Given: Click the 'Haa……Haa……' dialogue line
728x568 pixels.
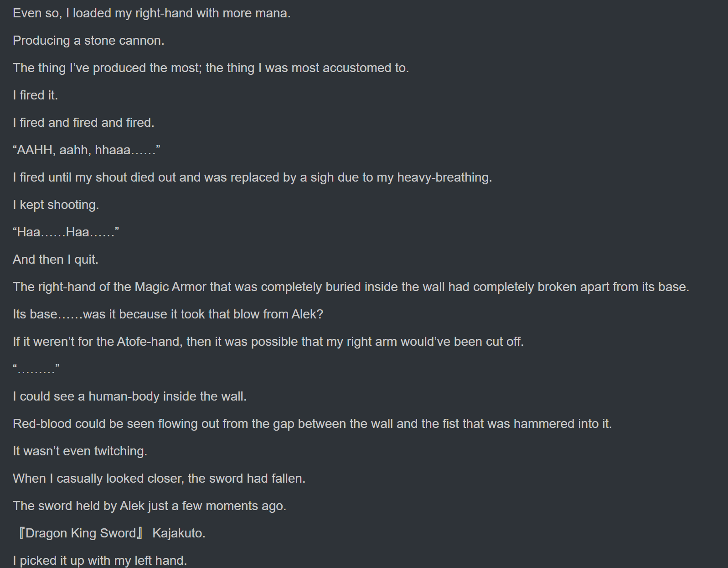Looking at the screenshot, I should 66,232.
